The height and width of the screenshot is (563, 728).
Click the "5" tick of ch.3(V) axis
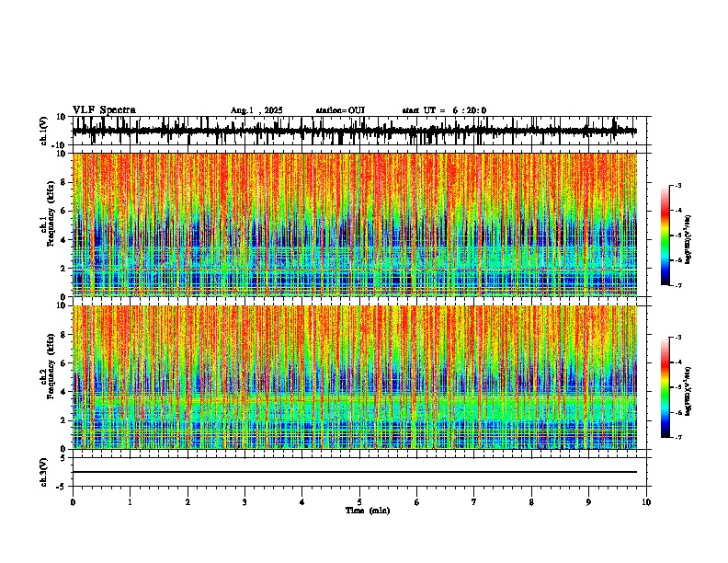pyautogui.click(x=64, y=457)
